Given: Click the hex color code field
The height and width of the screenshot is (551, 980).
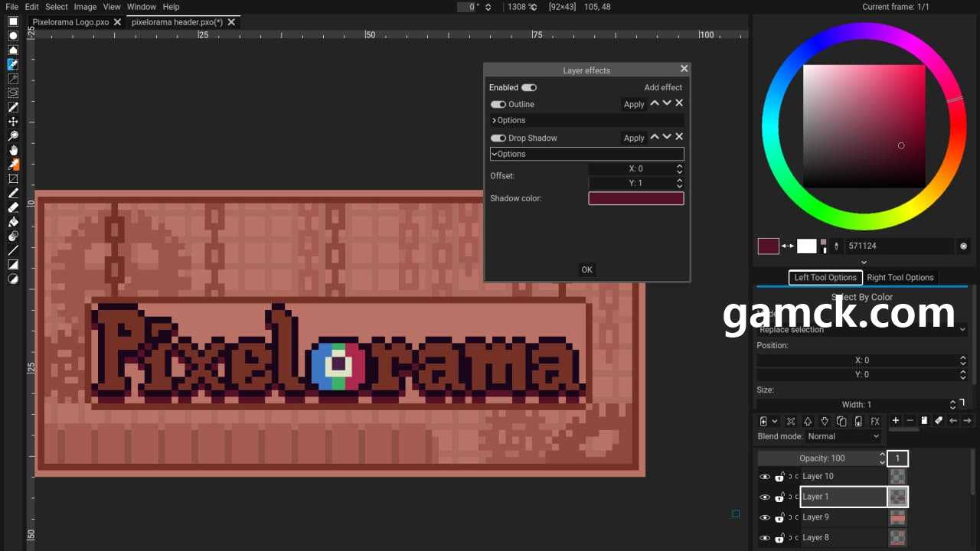Looking at the screenshot, I should pos(899,246).
